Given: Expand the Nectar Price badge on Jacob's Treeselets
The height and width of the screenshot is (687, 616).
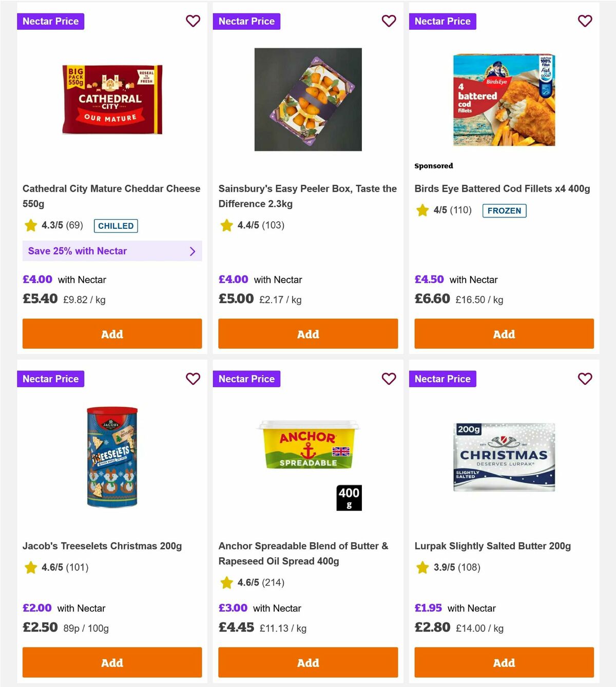Looking at the screenshot, I should pyautogui.click(x=50, y=379).
